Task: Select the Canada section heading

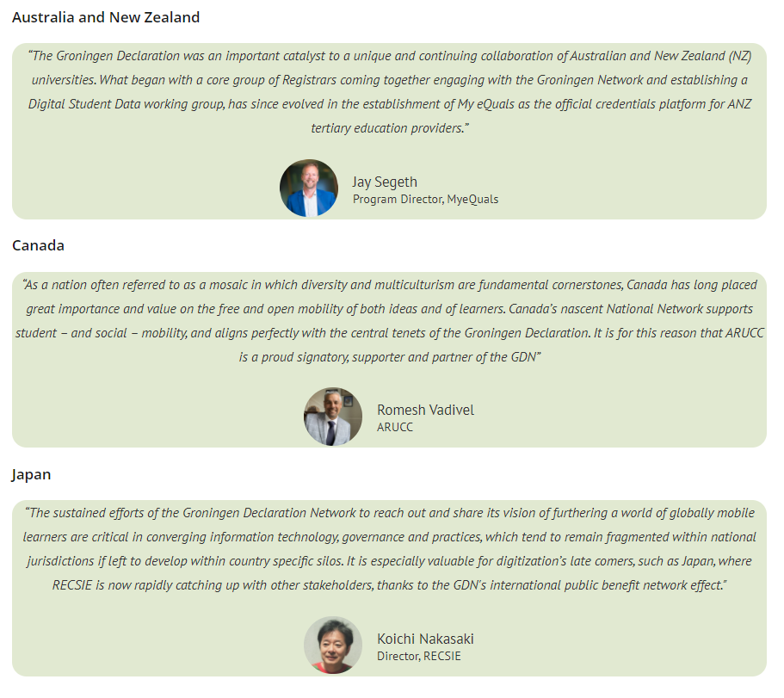Action: (38, 245)
